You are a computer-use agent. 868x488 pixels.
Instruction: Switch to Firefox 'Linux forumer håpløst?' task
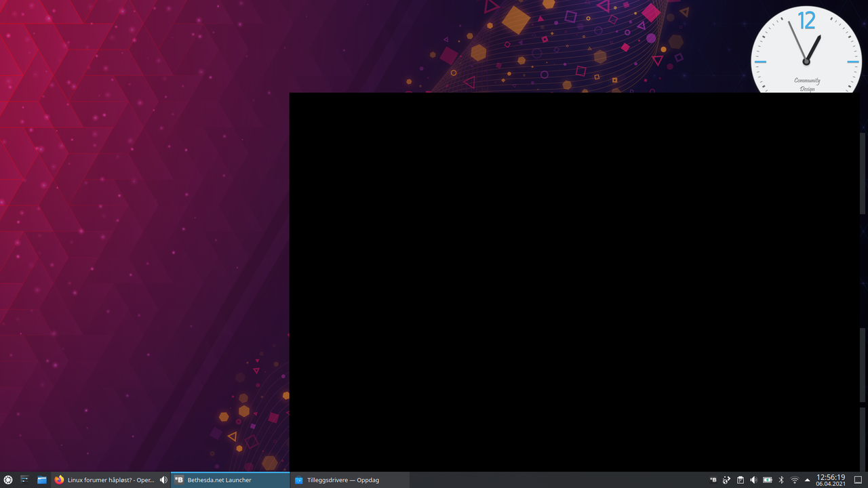pos(105,480)
